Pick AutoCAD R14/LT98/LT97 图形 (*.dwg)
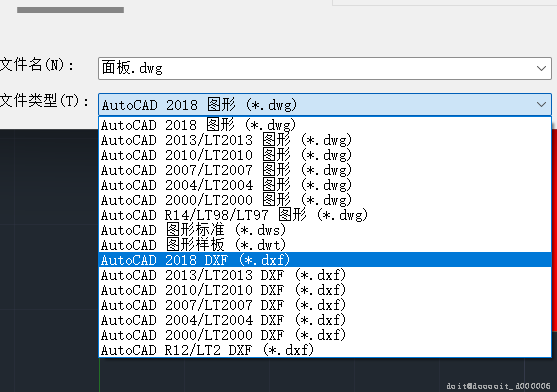Screen dimensions: 557x392 coord(325,215)
